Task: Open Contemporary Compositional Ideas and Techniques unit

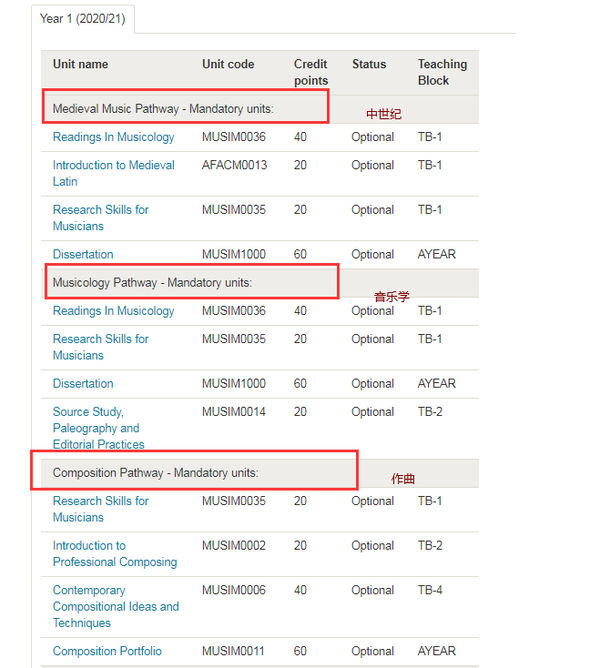Action: [x=116, y=607]
